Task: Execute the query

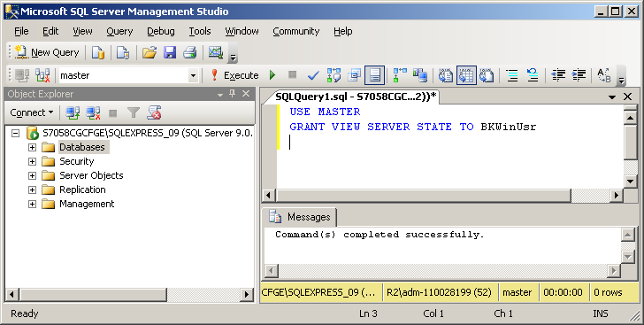Action: click(235, 75)
